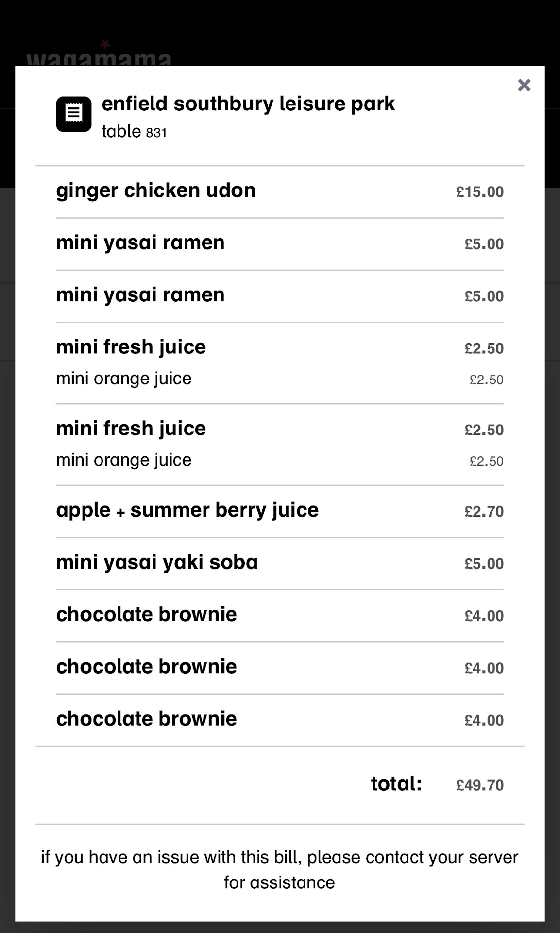Select the second mini yasai ramen row
The width and height of the screenshot is (560, 933).
click(140, 295)
